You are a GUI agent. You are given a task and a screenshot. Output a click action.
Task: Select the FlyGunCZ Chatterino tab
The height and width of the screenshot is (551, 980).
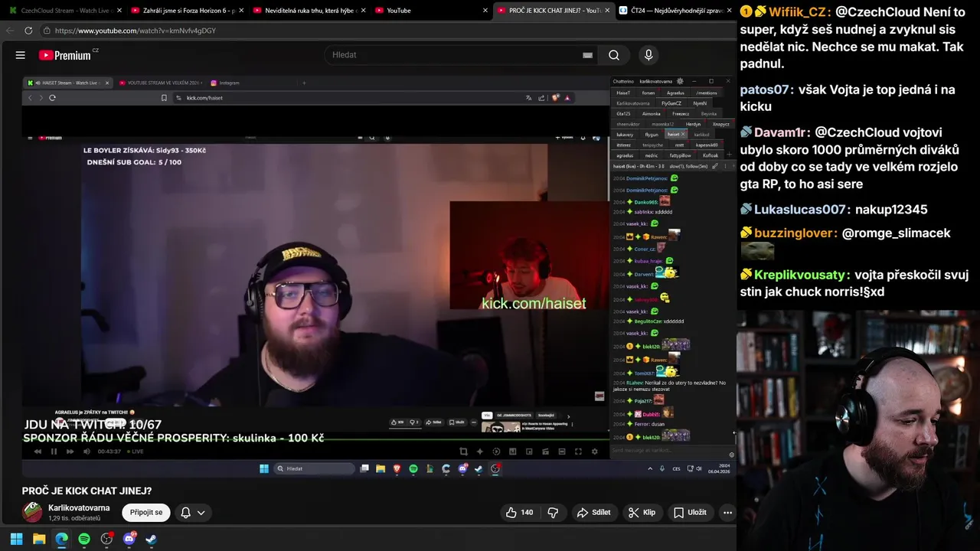pos(671,103)
